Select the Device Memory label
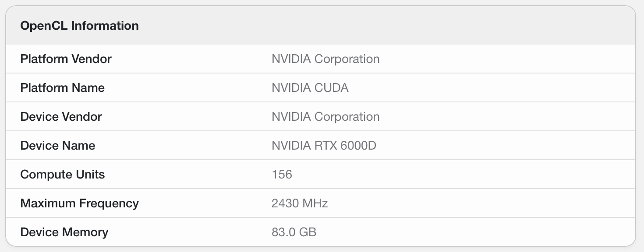The image size is (644, 252). pyautogui.click(x=64, y=232)
